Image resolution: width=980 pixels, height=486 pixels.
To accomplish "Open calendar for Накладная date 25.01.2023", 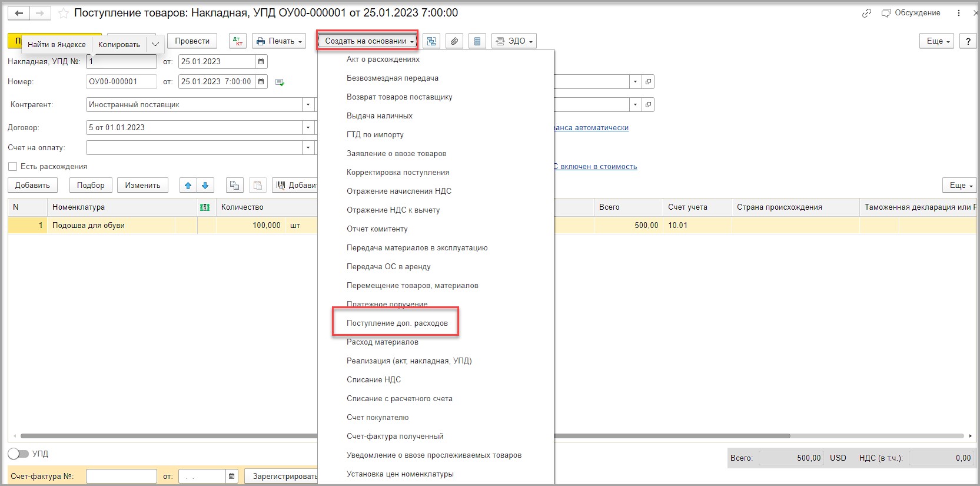I will 261,61.
